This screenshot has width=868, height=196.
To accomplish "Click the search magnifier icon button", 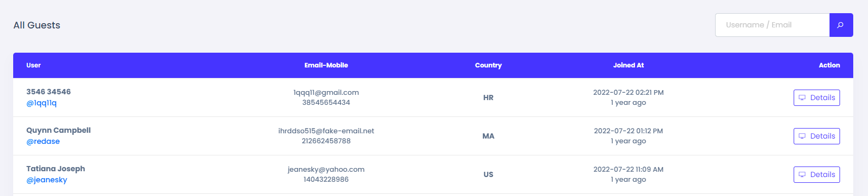I will 841,25.
